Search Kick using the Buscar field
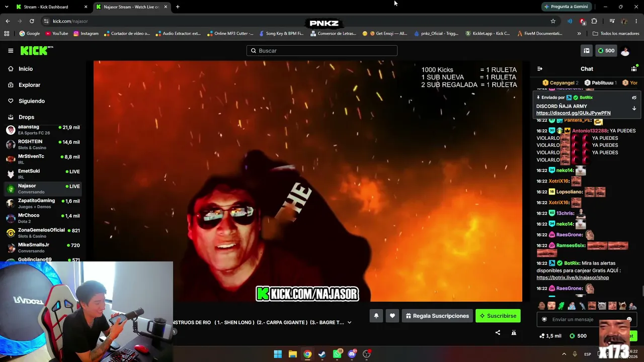The height and width of the screenshot is (362, 644). pos(322,50)
